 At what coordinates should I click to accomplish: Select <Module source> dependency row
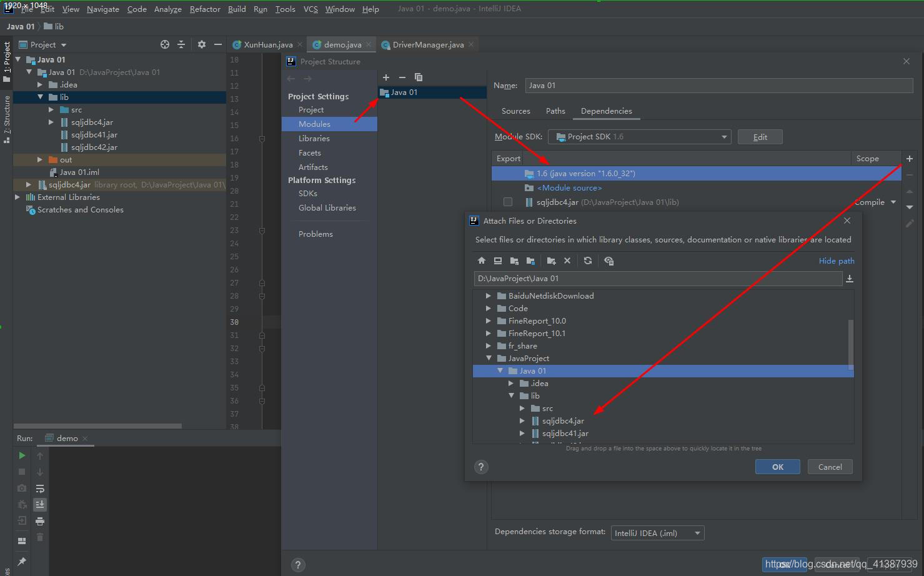point(696,187)
